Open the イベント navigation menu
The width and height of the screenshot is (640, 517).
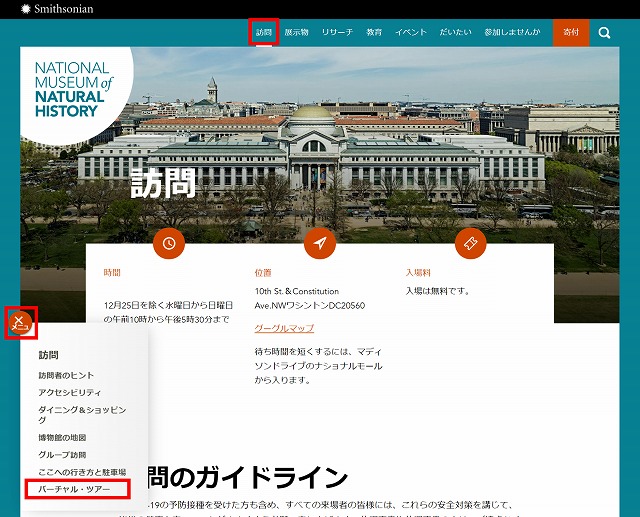tap(411, 32)
